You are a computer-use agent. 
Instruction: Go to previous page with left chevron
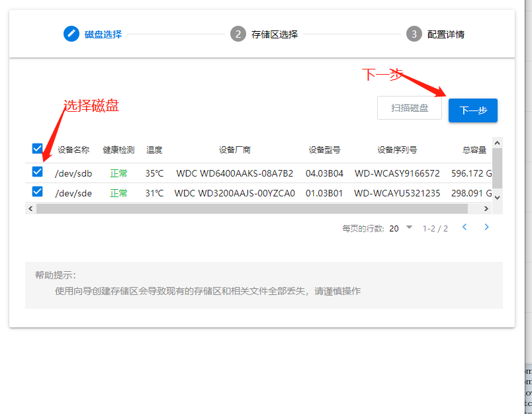pyautogui.click(x=465, y=228)
